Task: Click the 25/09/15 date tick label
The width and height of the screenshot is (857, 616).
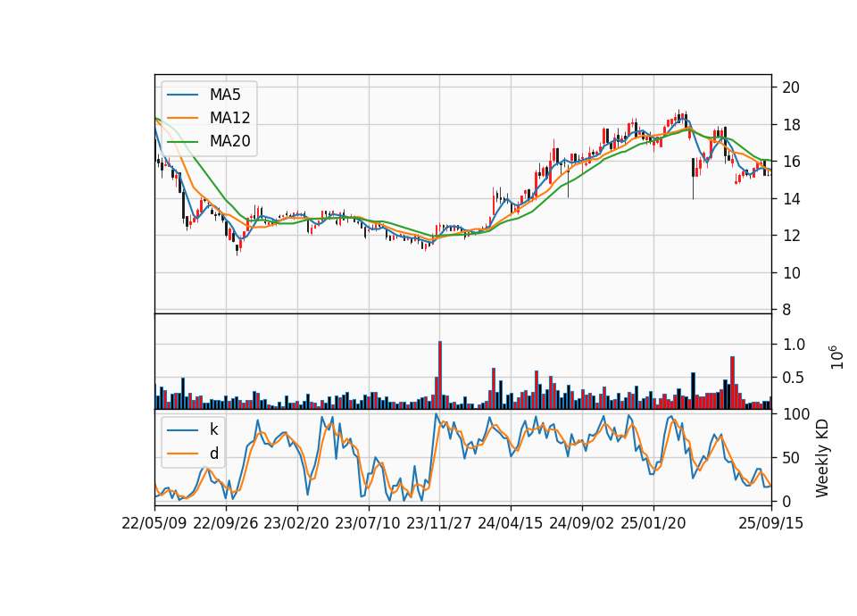Action: click(x=771, y=523)
